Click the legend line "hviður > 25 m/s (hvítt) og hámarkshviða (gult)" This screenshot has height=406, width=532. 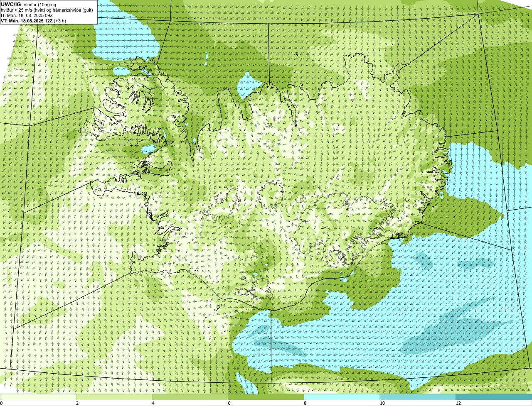[47, 10]
